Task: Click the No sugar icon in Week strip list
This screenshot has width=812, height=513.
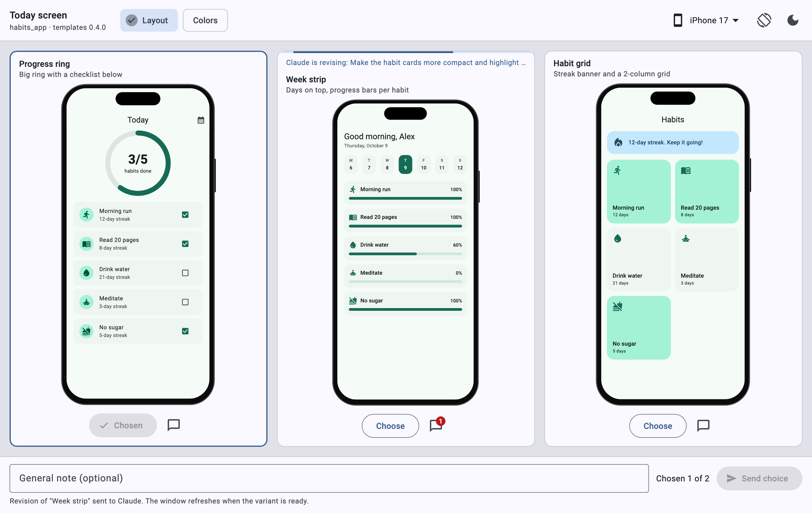Action: 353,300
